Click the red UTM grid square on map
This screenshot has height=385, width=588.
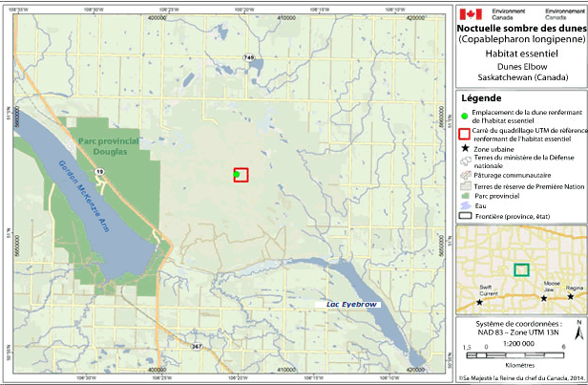[241, 174]
